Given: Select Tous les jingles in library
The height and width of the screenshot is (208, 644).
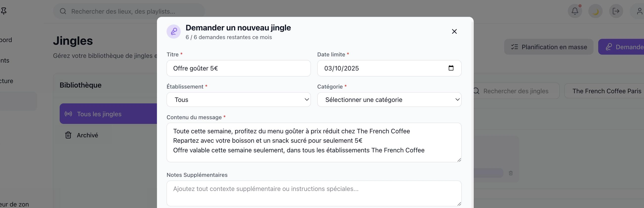Looking at the screenshot, I should (108, 114).
